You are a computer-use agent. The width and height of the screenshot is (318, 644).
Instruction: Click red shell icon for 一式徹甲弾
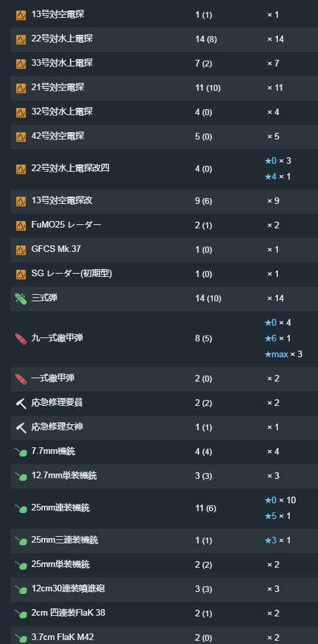[21, 379]
